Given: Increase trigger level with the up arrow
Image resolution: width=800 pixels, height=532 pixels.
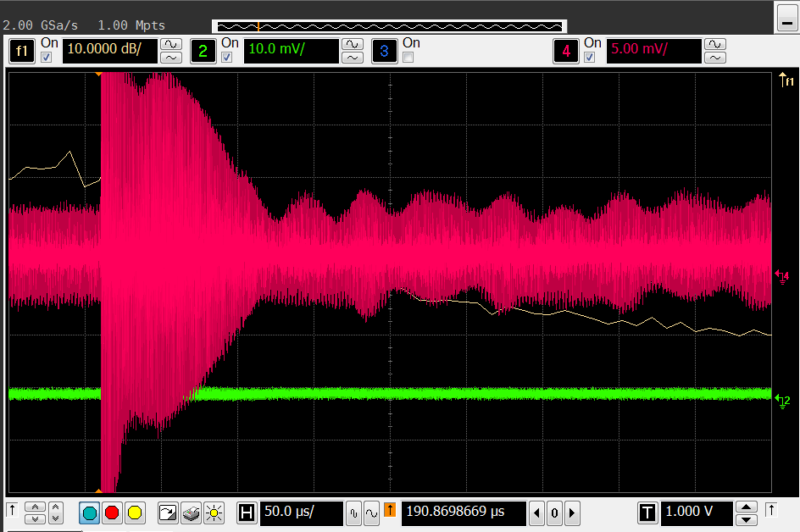Looking at the screenshot, I should 746,507.
